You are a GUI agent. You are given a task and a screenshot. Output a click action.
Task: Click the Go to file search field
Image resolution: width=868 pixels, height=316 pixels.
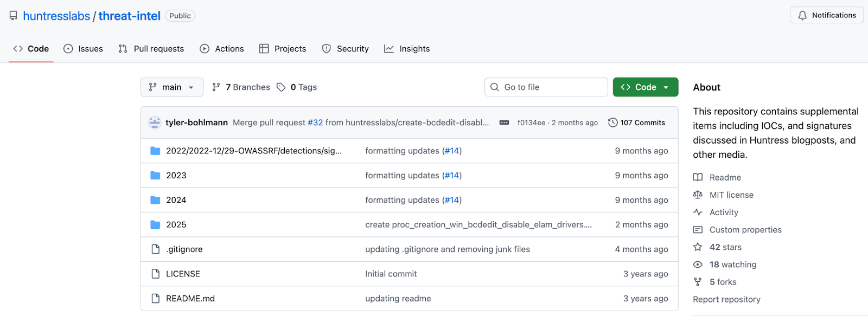click(x=546, y=87)
